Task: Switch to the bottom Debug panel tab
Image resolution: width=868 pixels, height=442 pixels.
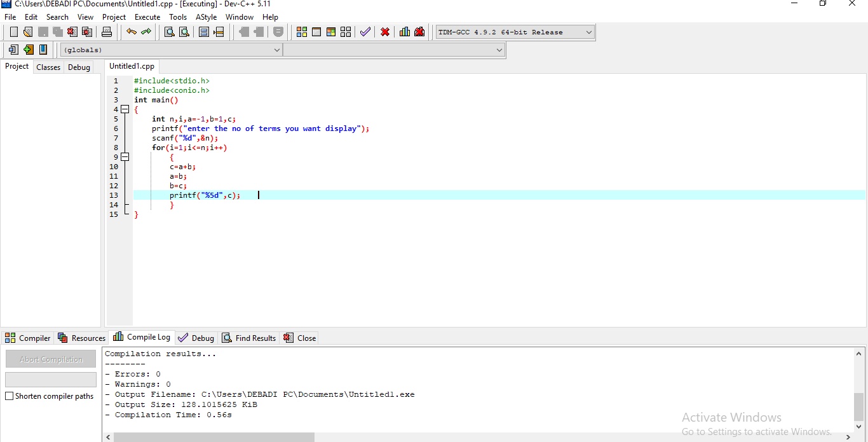Action: [196, 338]
